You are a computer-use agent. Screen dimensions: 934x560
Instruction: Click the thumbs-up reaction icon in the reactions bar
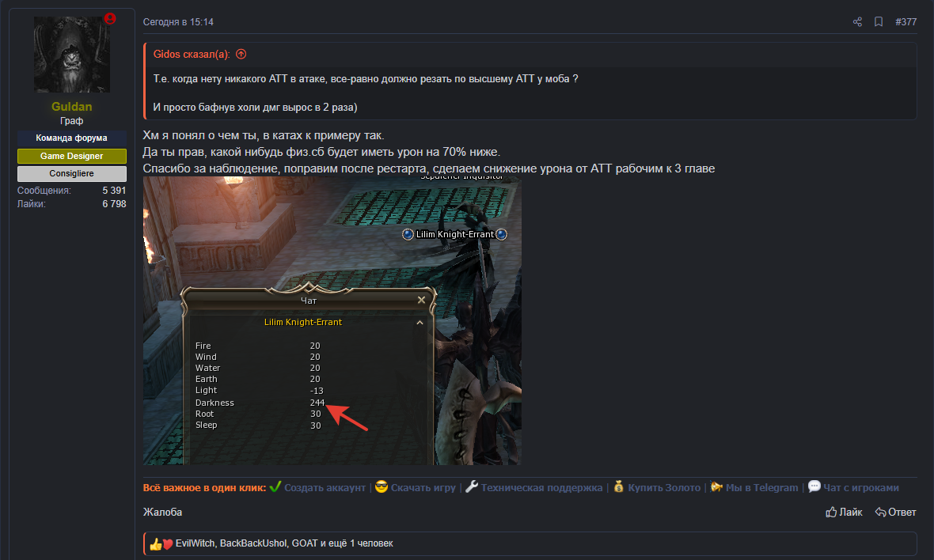[155, 544]
